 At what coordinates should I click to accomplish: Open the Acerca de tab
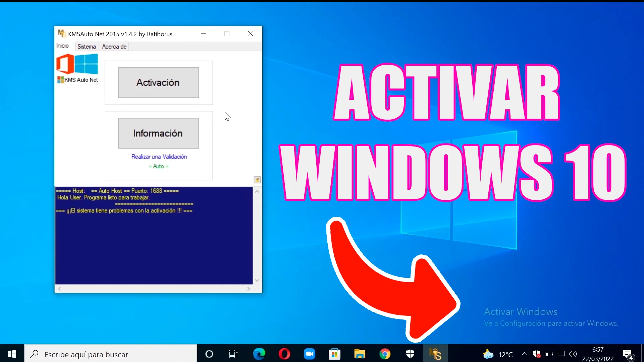pyautogui.click(x=114, y=46)
